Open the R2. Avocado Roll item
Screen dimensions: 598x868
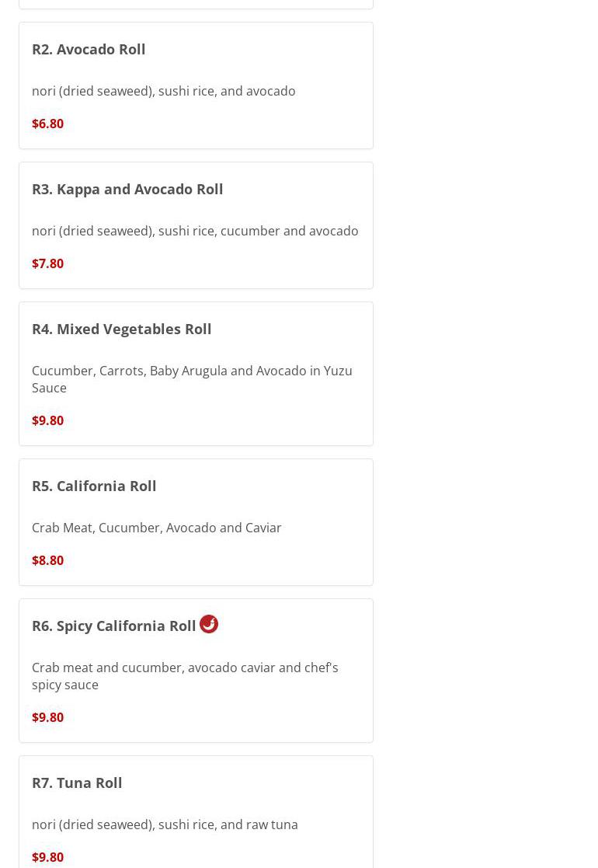pos(89,49)
